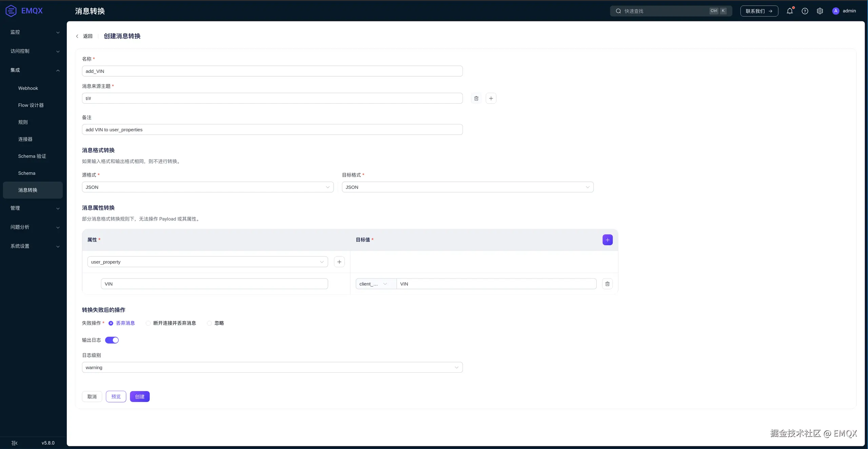868x449 pixels.
Task: Select 断开连接并丢弃消息 radio option
Action: pos(148,323)
